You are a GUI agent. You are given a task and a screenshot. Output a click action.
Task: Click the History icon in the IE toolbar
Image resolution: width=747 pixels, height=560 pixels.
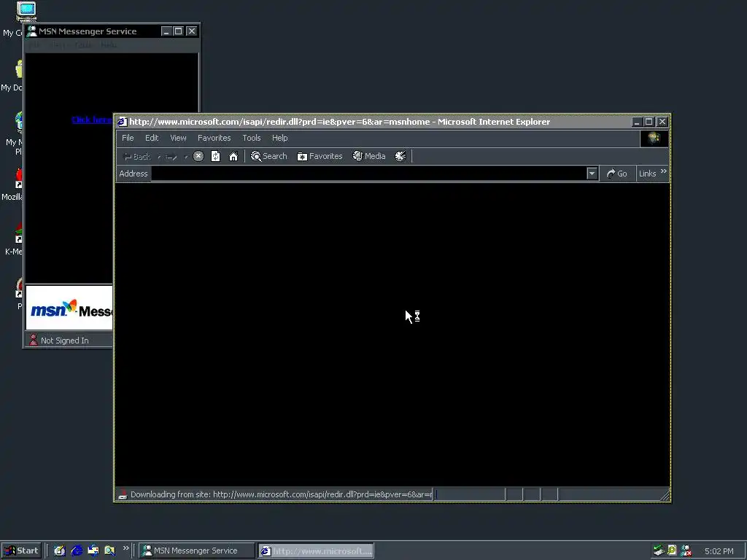click(x=400, y=156)
